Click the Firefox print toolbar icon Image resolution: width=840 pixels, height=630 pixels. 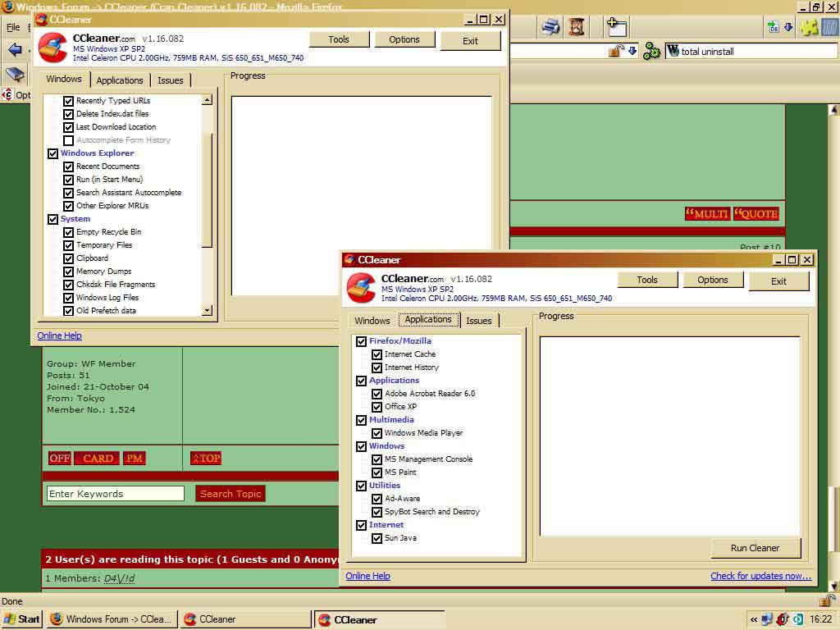tap(550, 27)
